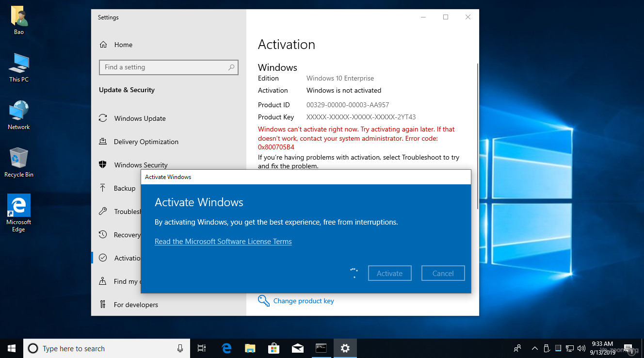644x358 pixels.
Task: Click Product ID 00329-00000-00003-AA957
Action: 348,105
